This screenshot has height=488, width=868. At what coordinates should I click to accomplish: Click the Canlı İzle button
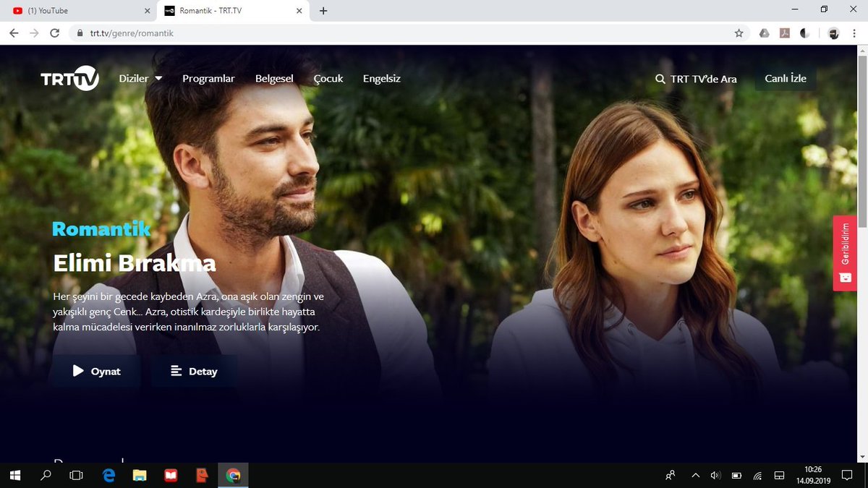pos(786,78)
